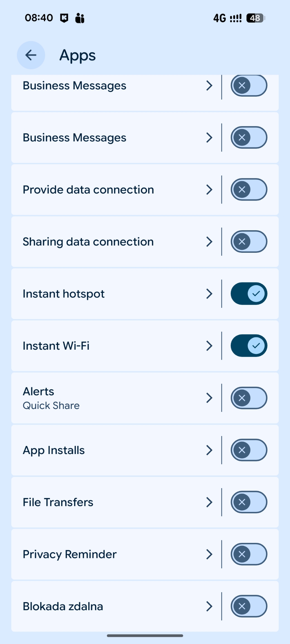Open Alerts Quick Share chevron arrow
The image size is (290, 644).
tap(209, 398)
